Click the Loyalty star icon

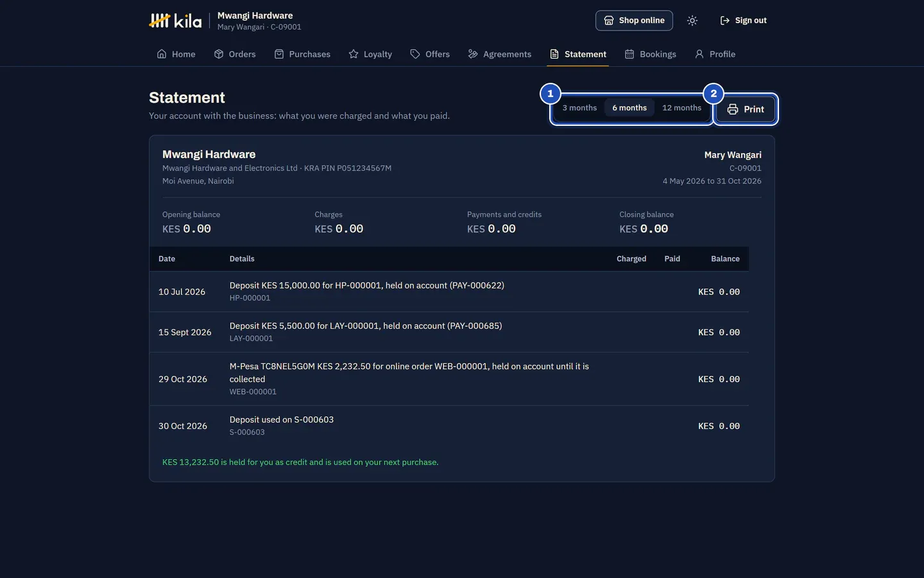click(354, 54)
